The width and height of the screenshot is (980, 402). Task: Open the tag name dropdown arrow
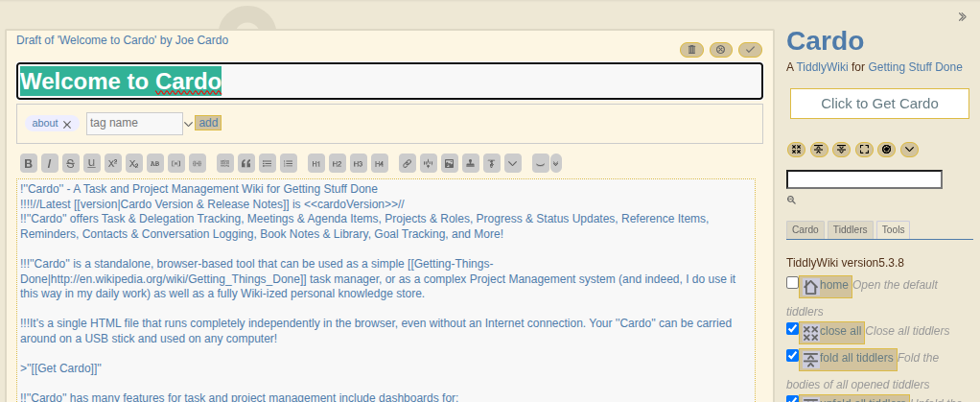(188, 125)
